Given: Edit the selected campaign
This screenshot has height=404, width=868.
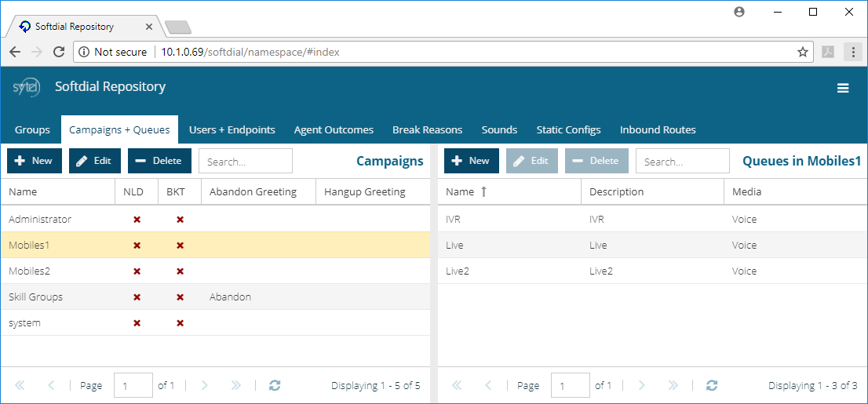Looking at the screenshot, I should (x=95, y=161).
